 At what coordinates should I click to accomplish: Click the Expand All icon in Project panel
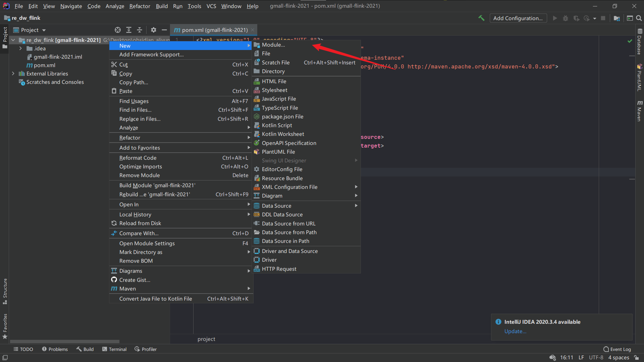tap(129, 30)
